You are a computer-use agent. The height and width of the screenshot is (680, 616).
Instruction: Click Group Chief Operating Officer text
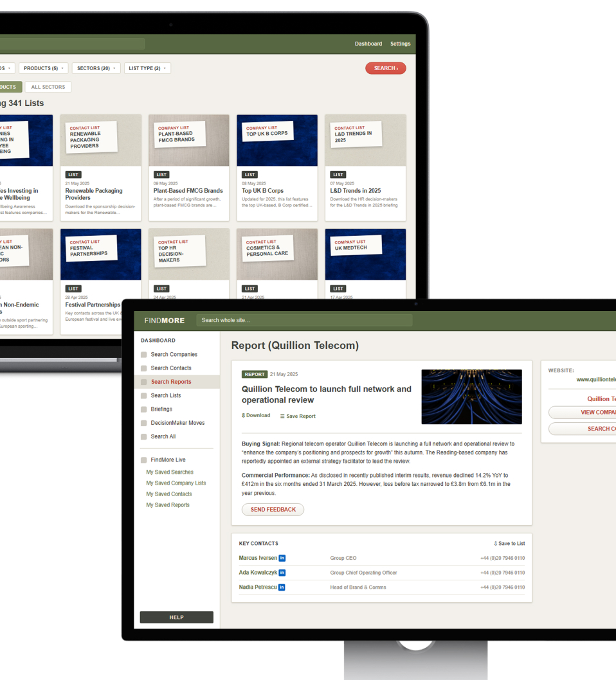[x=363, y=573]
